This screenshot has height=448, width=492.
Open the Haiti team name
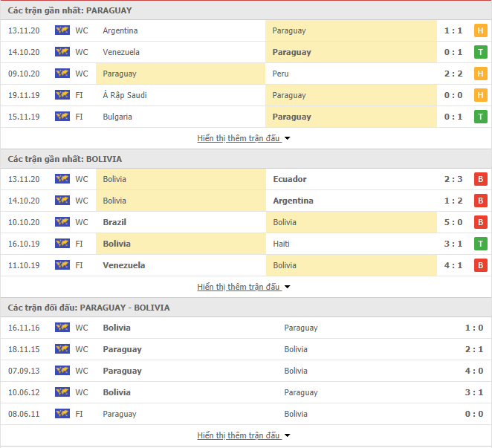(281, 244)
